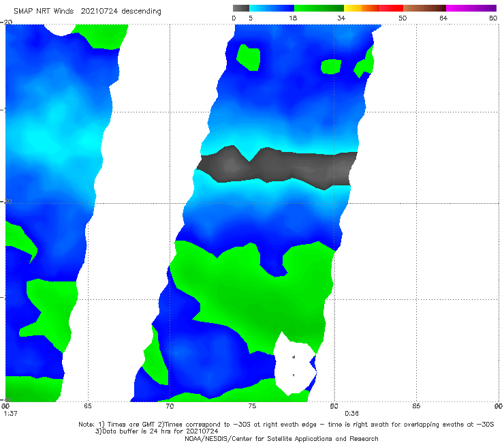Select the gray segment of the color bar
504x443 pixels.
pos(240,8)
